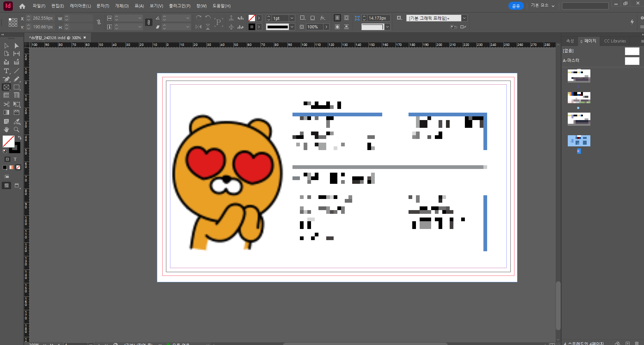644x345 pixels.
Task: Click the 공유 share button
Action: coord(516,6)
